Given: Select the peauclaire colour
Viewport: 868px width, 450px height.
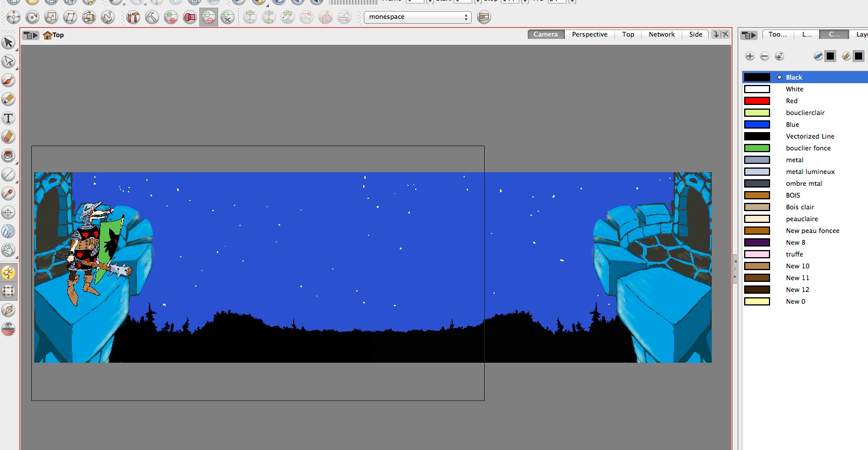Looking at the screenshot, I should coord(805,219).
